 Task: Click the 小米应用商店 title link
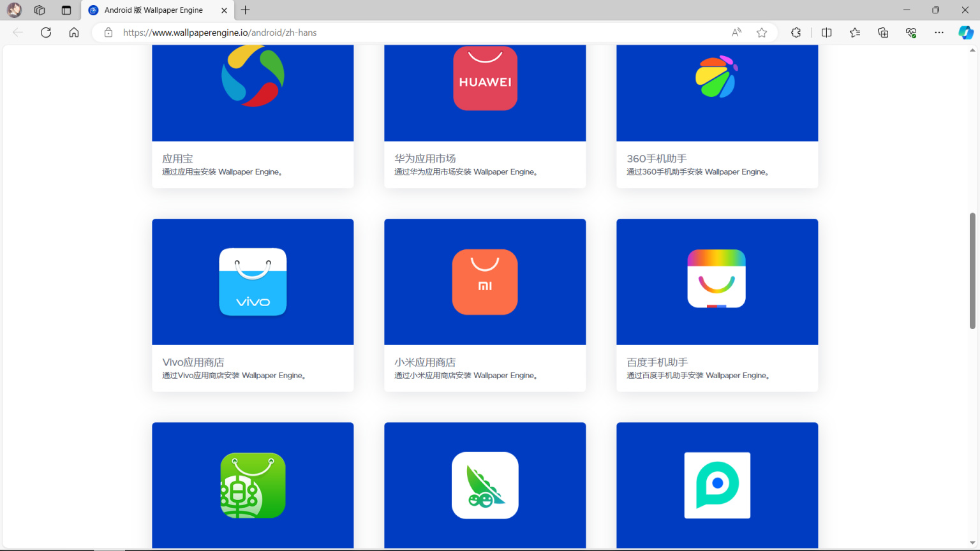425,362
